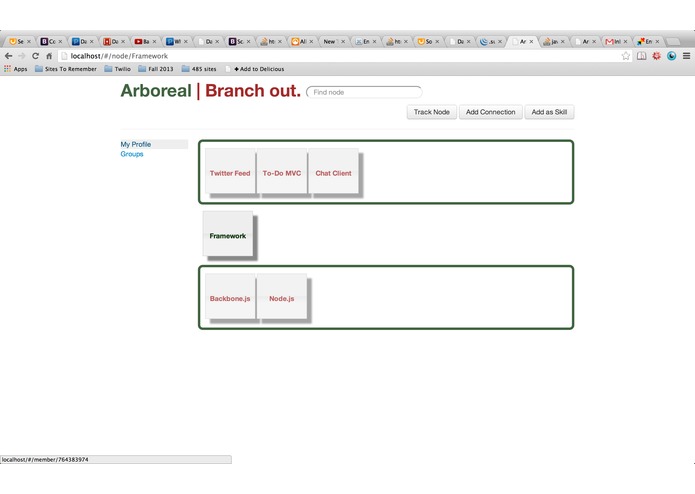This screenshot has height=494, width=695.
Task: Open the To-Do MVC node card
Action: 282,171
